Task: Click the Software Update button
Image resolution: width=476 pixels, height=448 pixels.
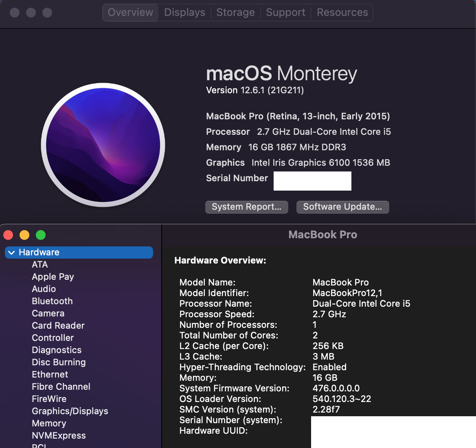Action: point(342,207)
